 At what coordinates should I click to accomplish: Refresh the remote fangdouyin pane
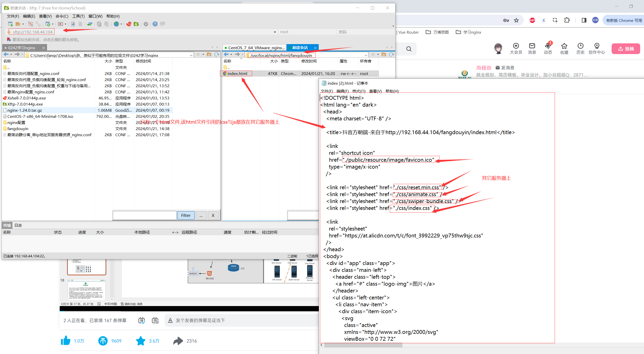pyautogui.click(x=391, y=54)
